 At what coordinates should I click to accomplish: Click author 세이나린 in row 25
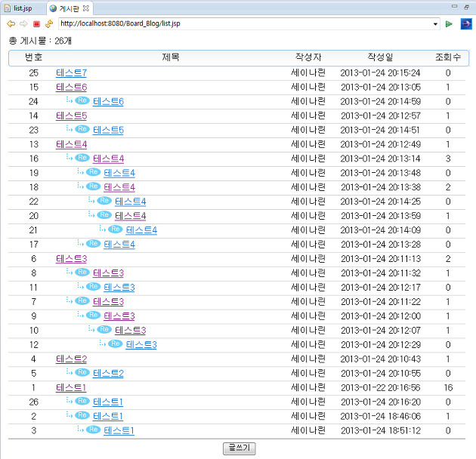[x=308, y=72]
